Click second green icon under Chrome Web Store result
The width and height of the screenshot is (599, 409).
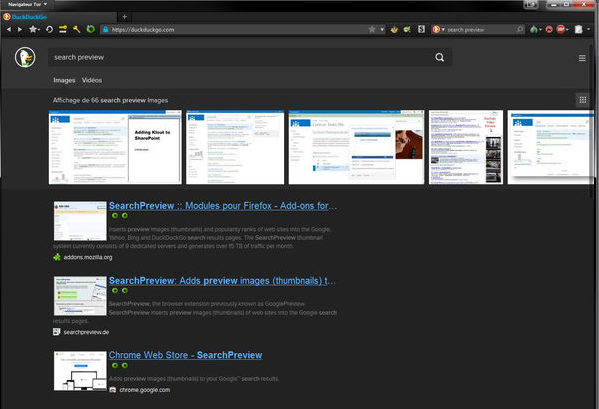(125, 365)
